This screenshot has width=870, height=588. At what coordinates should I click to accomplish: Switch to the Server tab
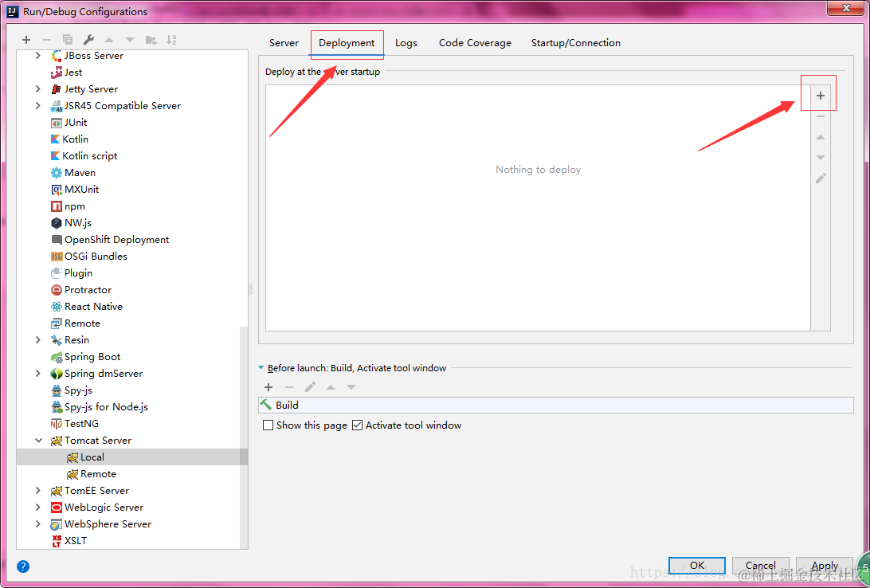284,43
